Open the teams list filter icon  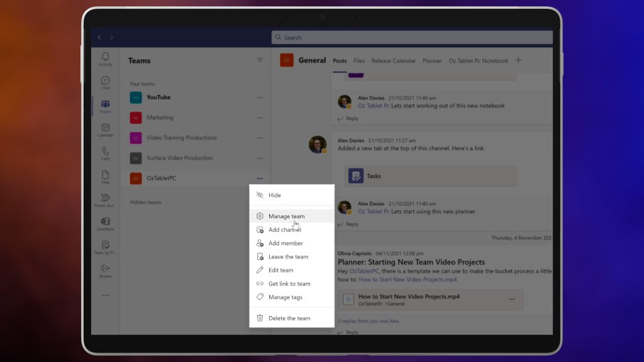[260, 60]
